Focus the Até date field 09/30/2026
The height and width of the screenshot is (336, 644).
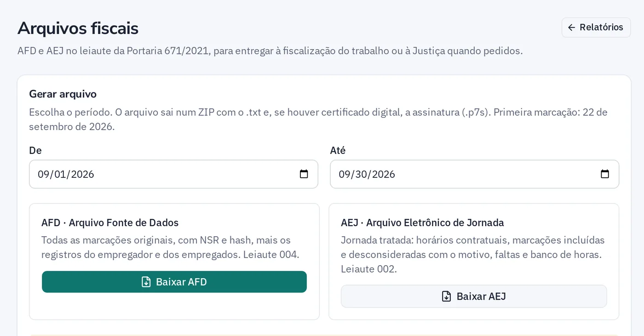click(x=475, y=174)
